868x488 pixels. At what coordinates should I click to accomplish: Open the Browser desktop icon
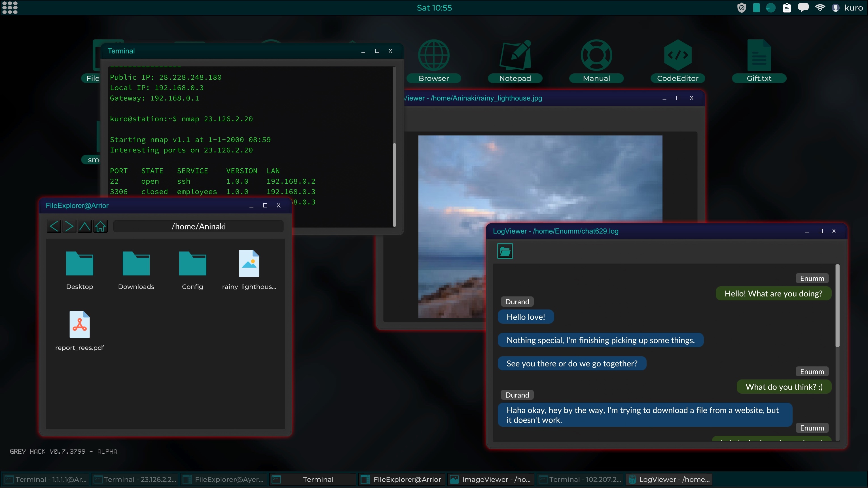click(x=434, y=56)
